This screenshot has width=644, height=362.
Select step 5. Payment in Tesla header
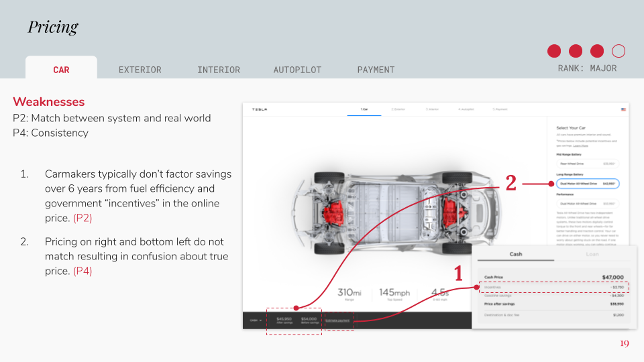click(500, 109)
